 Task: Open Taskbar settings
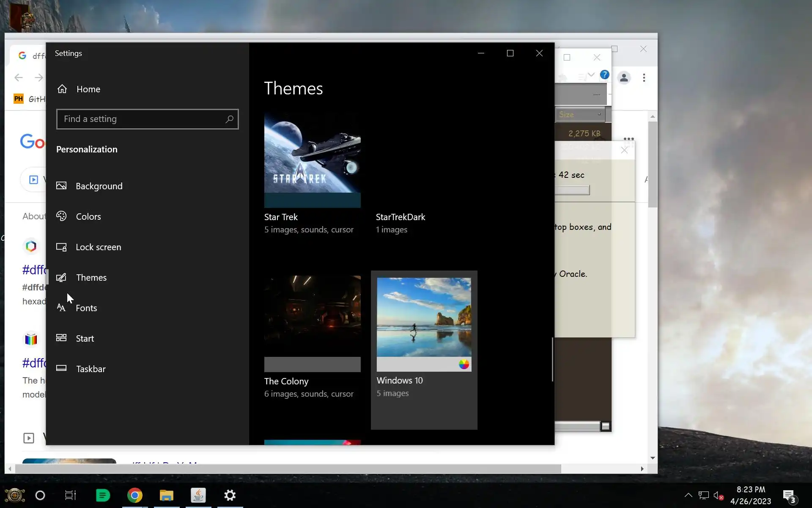pos(90,369)
